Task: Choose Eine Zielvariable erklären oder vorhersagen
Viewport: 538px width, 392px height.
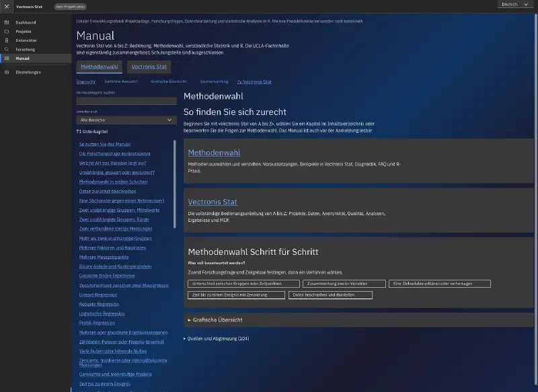Action: click(440, 284)
